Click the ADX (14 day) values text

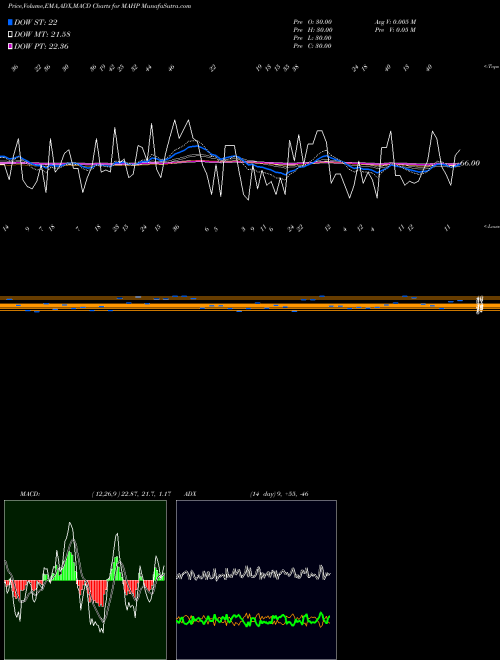click(x=279, y=494)
